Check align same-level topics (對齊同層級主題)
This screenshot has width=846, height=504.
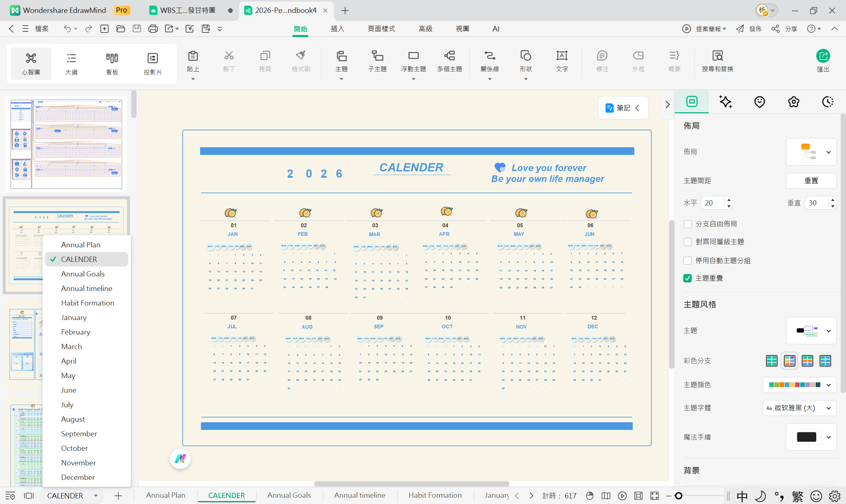[x=688, y=242]
